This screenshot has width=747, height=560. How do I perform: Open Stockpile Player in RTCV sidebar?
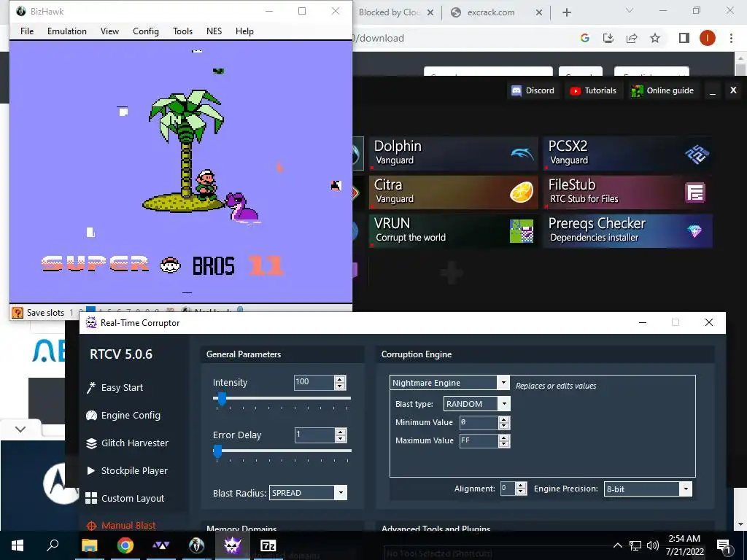127,470
